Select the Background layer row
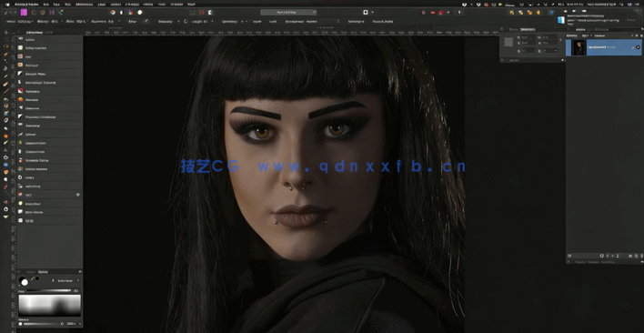 tap(604, 47)
